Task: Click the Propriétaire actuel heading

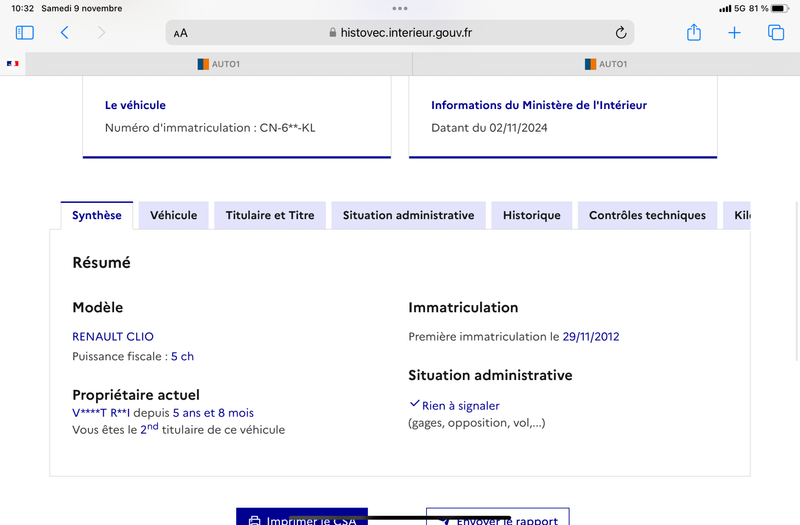Action: [136, 395]
